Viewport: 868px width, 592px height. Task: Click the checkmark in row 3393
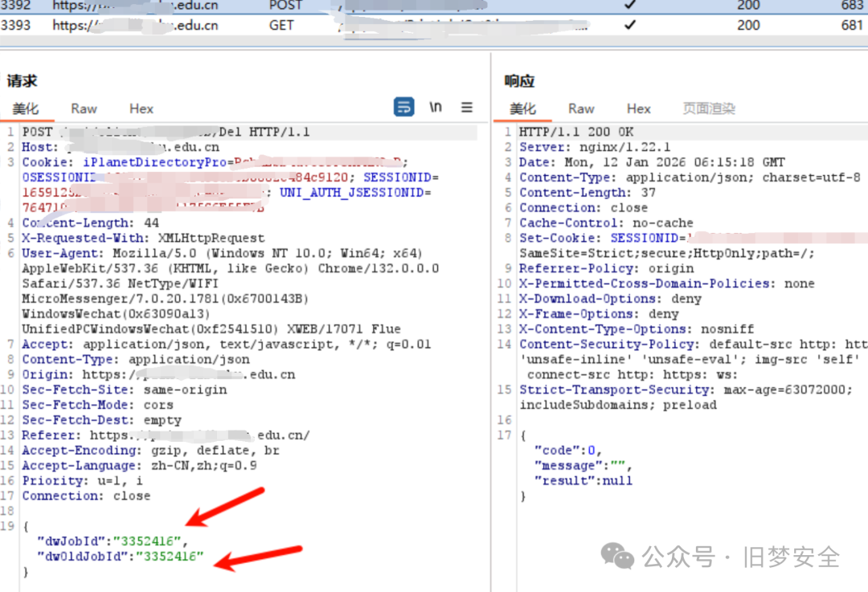[x=630, y=25]
